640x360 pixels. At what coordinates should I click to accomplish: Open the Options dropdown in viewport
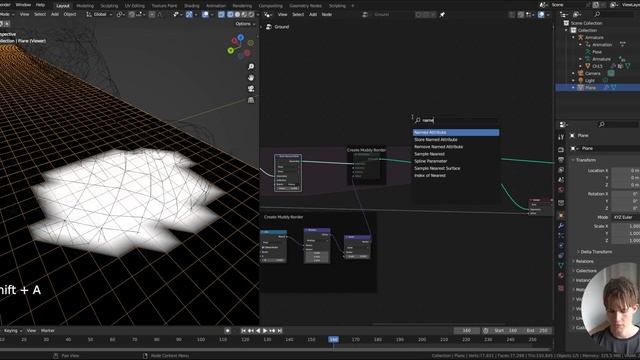click(x=244, y=24)
